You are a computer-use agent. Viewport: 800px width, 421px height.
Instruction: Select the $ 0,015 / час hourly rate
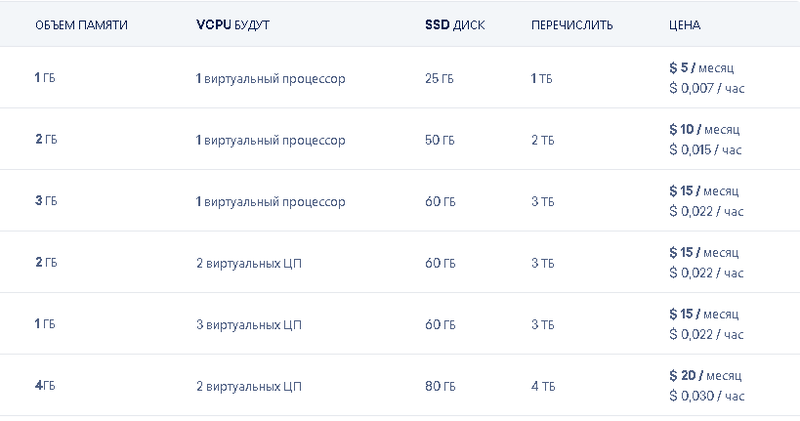[706, 150]
